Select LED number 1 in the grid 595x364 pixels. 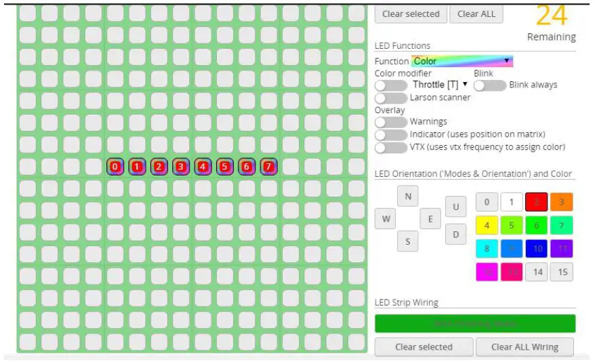pyautogui.click(x=137, y=167)
